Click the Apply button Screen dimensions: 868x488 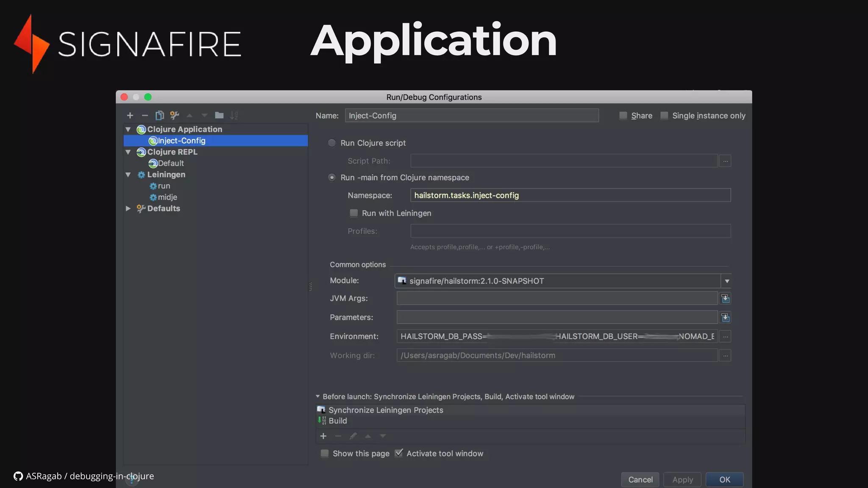click(x=682, y=480)
